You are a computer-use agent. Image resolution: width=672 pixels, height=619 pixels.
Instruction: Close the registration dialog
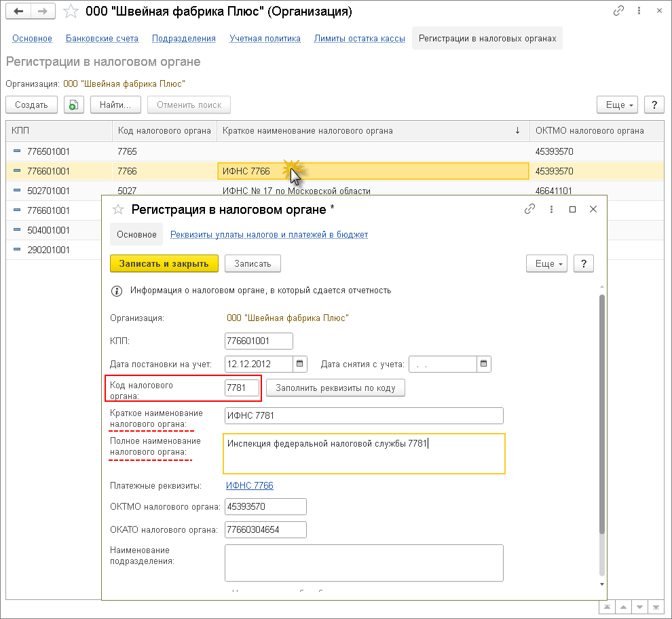coord(593,209)
